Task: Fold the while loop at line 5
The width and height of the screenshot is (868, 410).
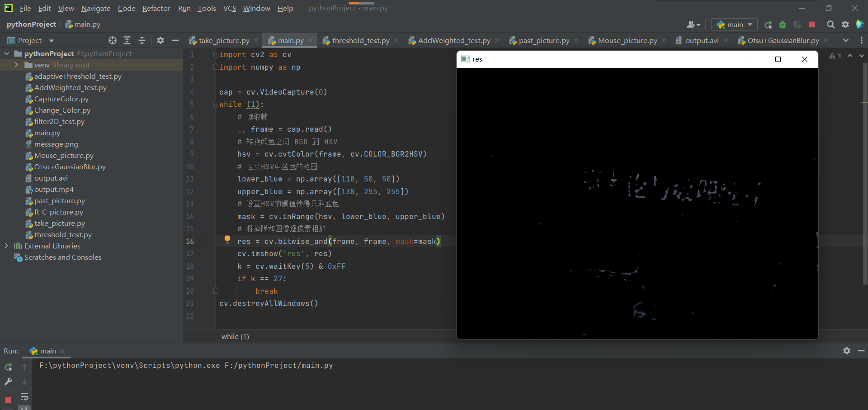Action: (x=216, y=105)
